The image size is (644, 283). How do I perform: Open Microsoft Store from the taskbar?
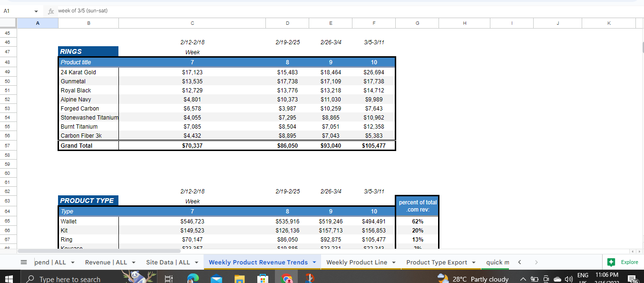263,279
